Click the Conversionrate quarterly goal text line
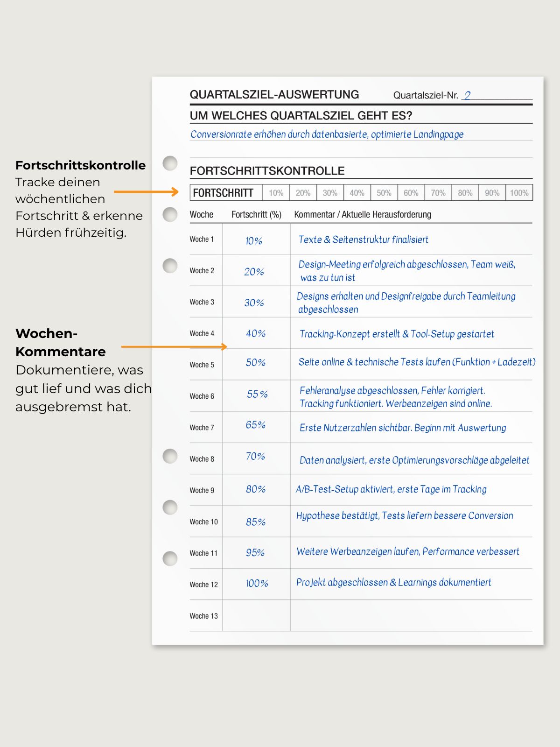The image size is (560, 747). pyautogui.click(x=327, y=134)
